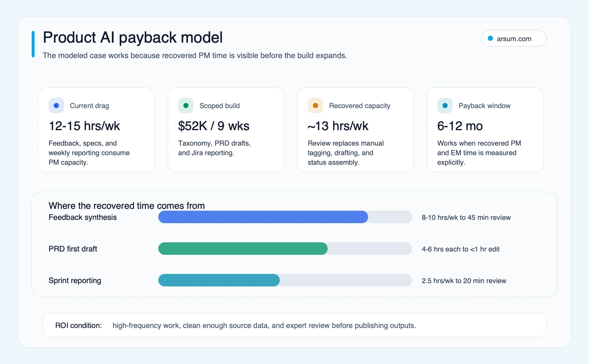Click the orange Recovered capacity icon
The height and width of the screenshot is (364, 589).
pyautogui.click(x=315, y=106)
